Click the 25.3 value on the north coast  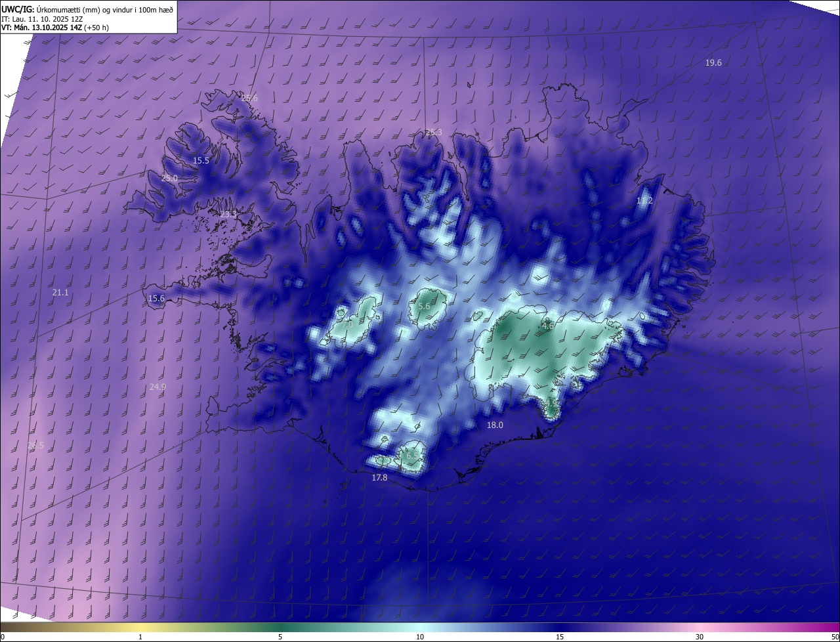[434, 133]
